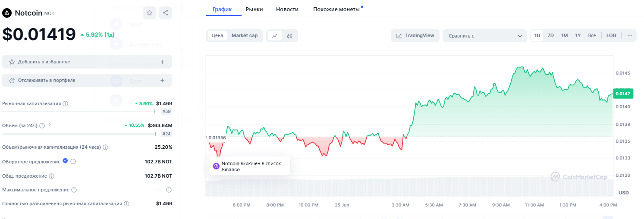Toggle chart to Цена view
This screenshot has width=644, height=219.
[x=217, y=36]
